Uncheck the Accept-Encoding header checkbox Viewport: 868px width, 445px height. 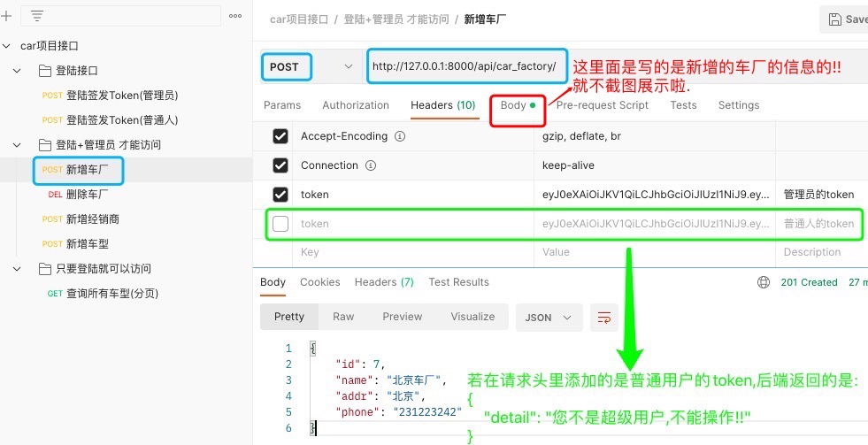click(280, 136)
